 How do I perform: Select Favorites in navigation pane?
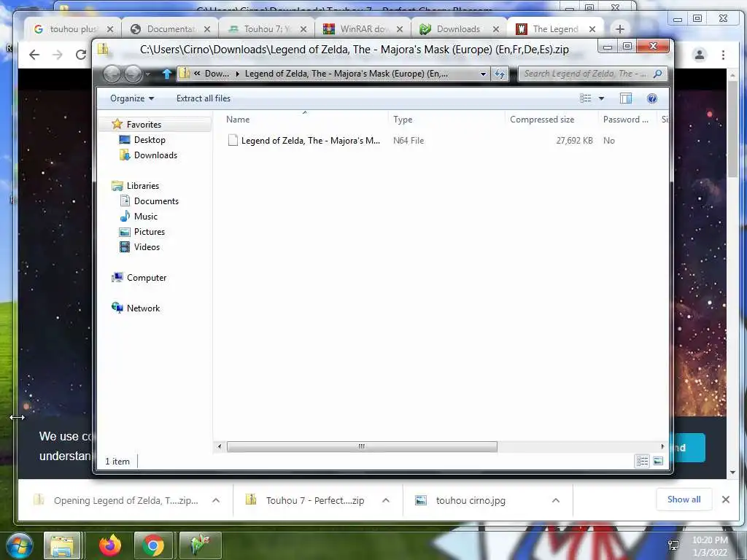pyautogui.click(x=144, y=124)
